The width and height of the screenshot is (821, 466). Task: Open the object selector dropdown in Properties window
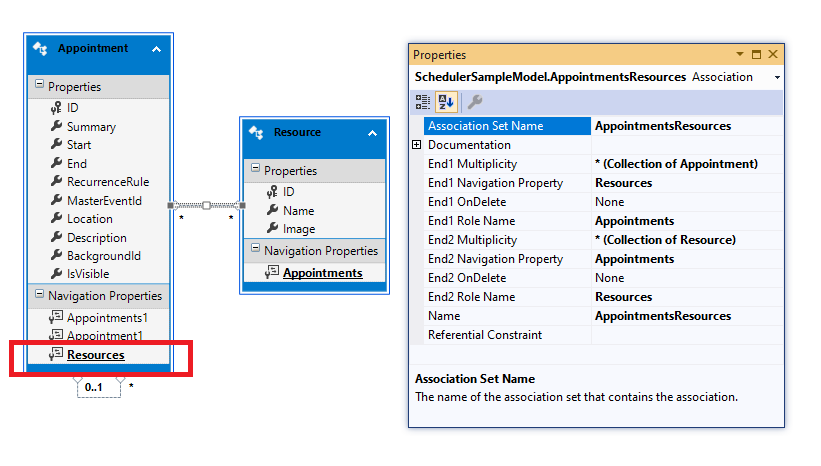point(777,77)
